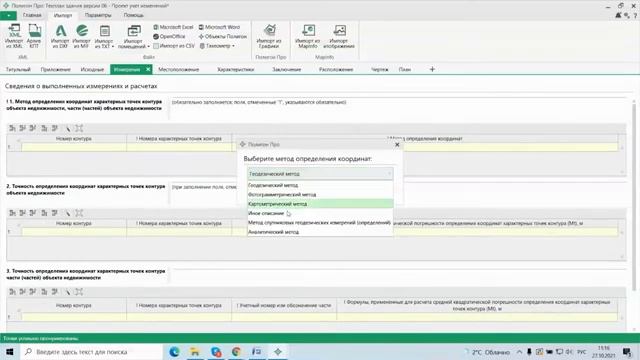Click Импорт из CSV
This screenshot has height=360, width=640.
pos(174,46)
